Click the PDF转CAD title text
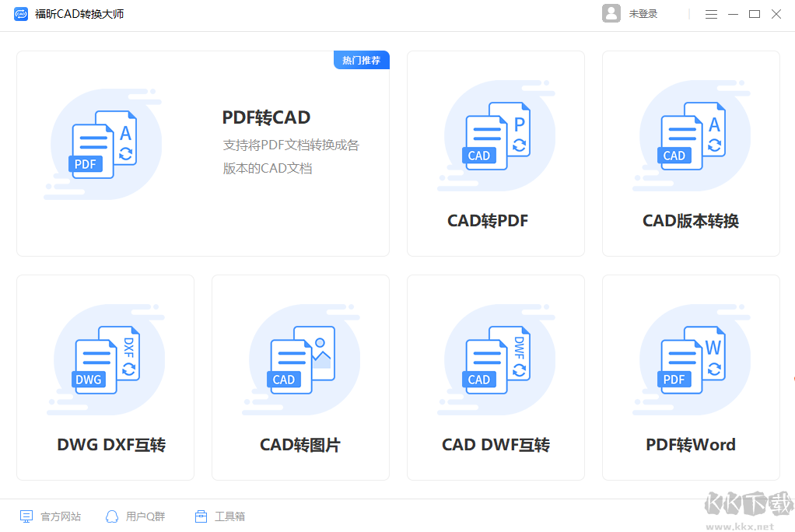 tap(266, 117)
